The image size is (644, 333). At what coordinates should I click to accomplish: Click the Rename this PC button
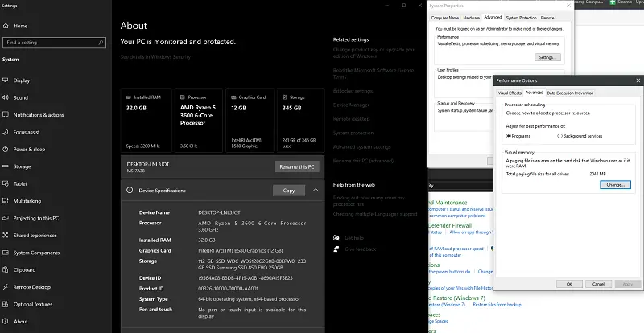pyautogui.click(x=297, y=166)
